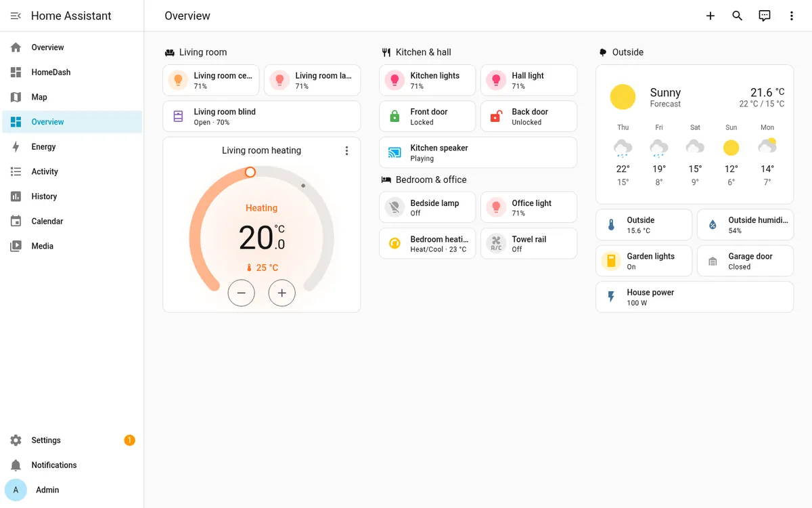Click the green Front door lock icon
Viewport: 812px width, 508px height.
(x=394, y=117)
